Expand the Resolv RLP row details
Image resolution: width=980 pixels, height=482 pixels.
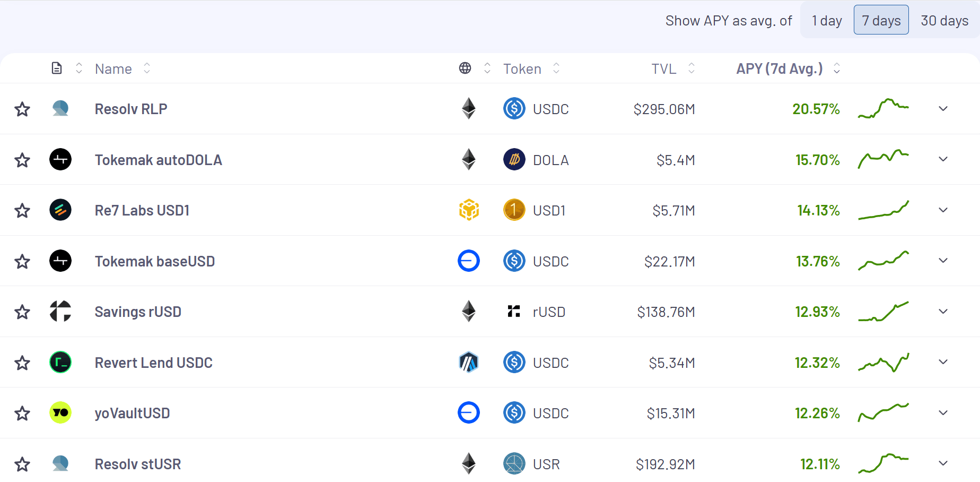pyautogui.click(x=943, y=109)
